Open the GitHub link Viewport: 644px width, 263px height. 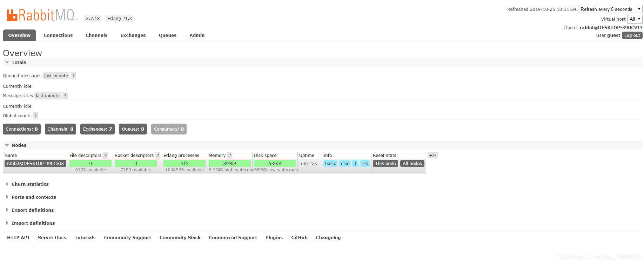tap(299, 238)
